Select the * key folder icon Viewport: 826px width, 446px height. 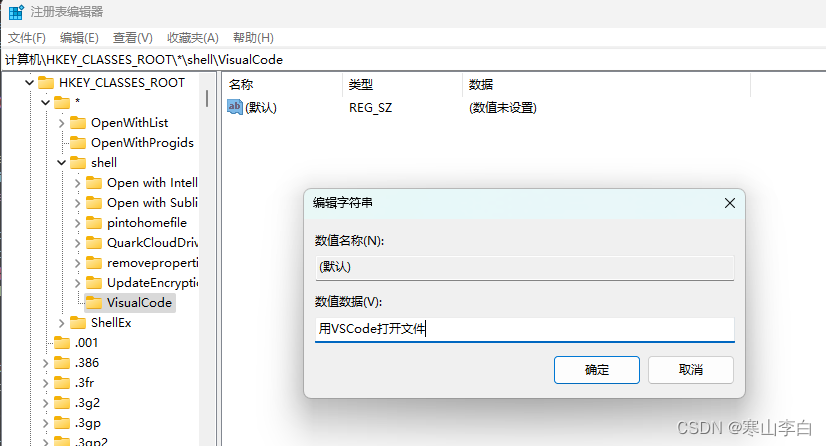pos(62,102)
